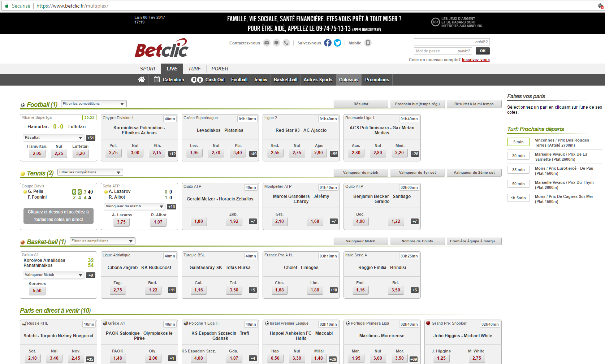The image size is (605, 364).
Task: Click the football section ball icon
Action: 23,105
